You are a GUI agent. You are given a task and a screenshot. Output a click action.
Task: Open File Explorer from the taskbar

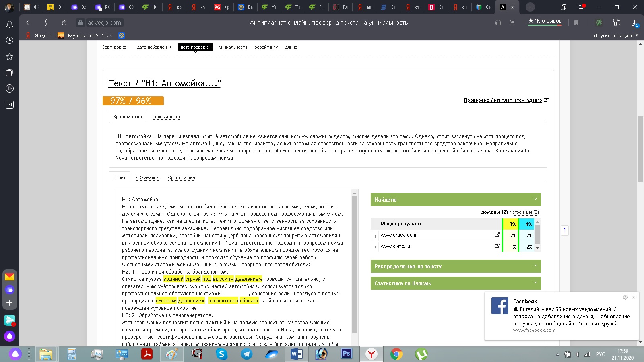[45, 354]
